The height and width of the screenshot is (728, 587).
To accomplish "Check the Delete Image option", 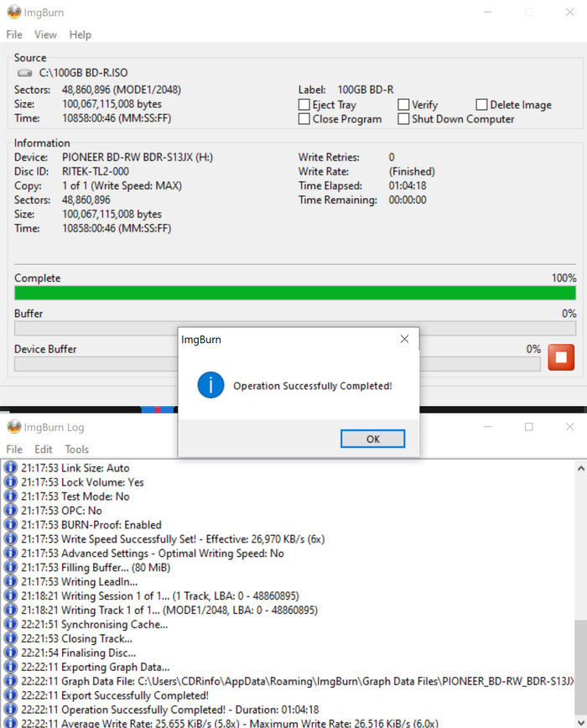I will [x=481, y=105].
